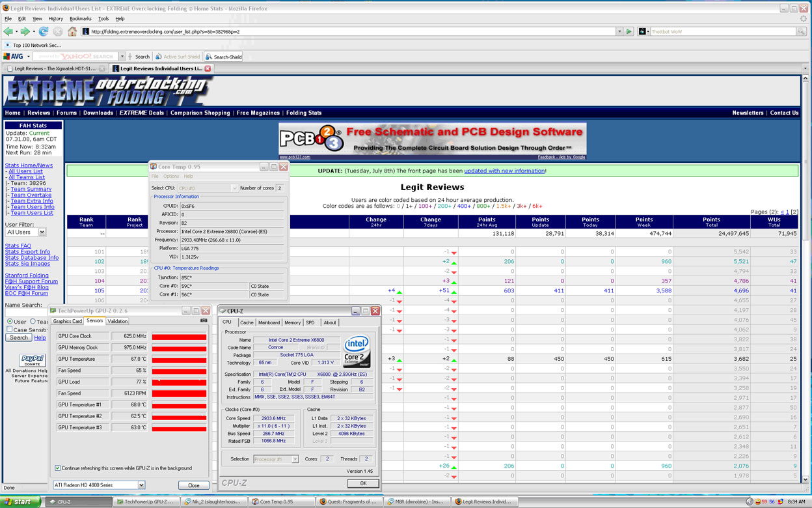The width and height of the screenshot is (812, 508).
Task: Open the Folding Stats navigation link
Action: (x=304, y=113)
